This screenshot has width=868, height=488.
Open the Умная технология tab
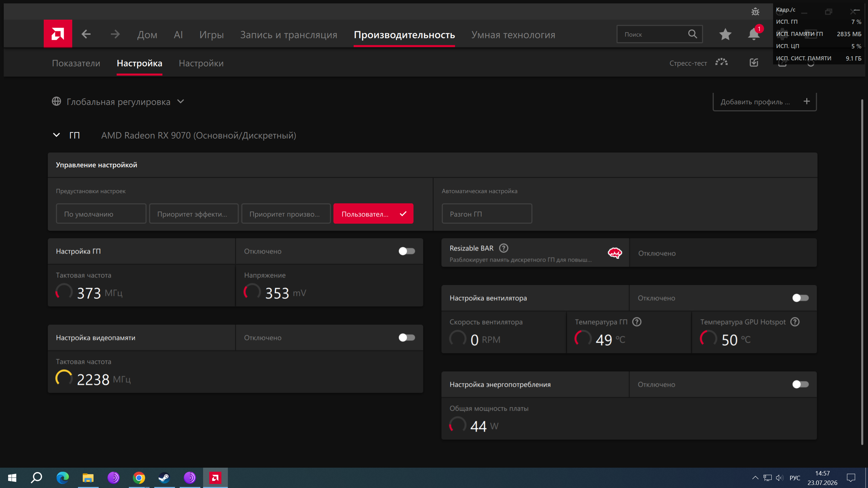coord(513,35)
